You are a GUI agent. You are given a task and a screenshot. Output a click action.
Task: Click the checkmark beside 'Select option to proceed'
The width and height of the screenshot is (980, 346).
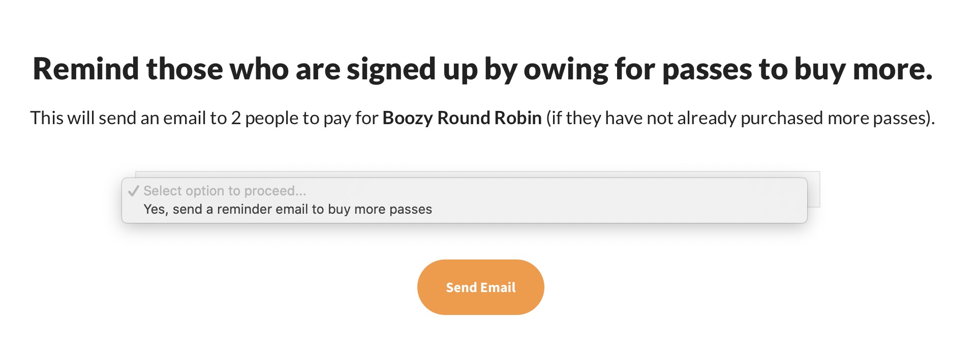[x=134, y=191]
